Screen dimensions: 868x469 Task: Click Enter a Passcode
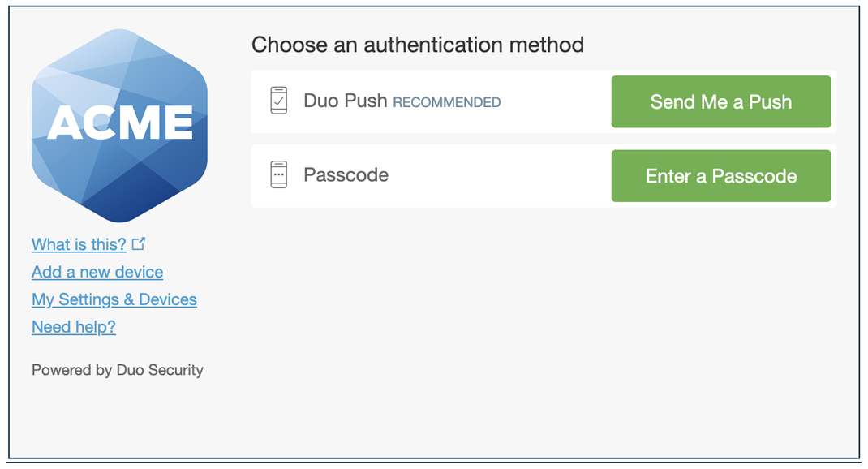click(720, 175)
